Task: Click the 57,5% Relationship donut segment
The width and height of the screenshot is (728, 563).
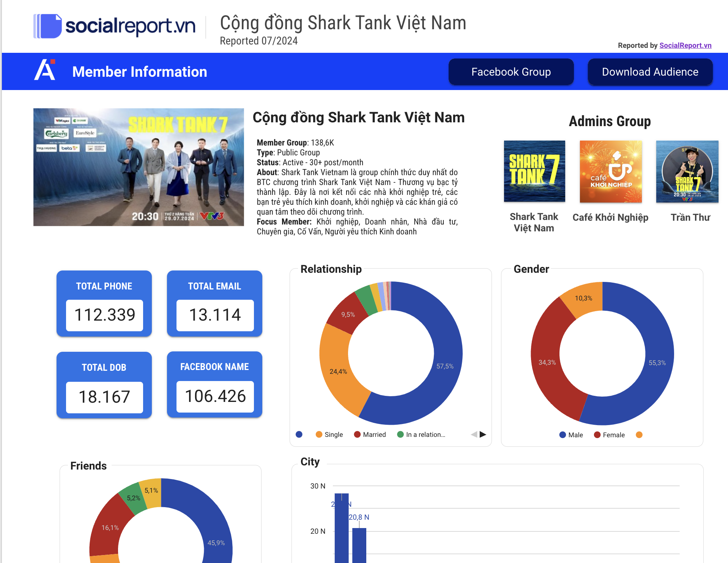Action: pyautogui.click(x=445, y=366)
